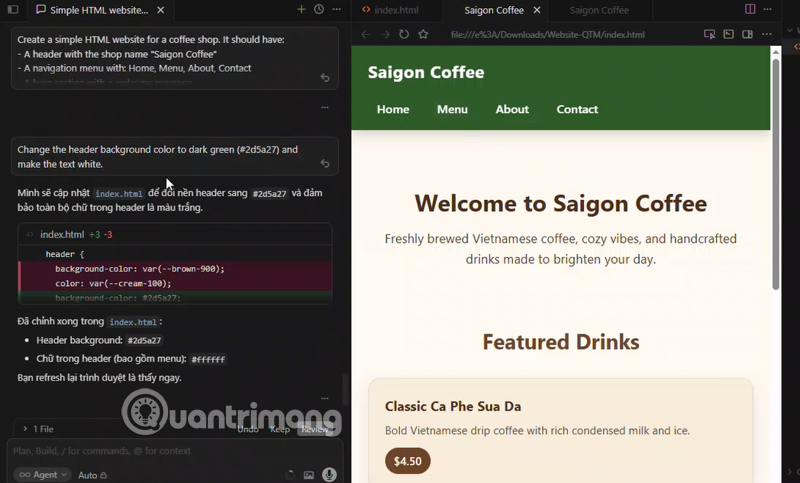Image resolution: width=800 pixels, height=483 pixels.
Task: Click the 'Welcome to Saigon Coffee' heading
Action: click(561, 204)
